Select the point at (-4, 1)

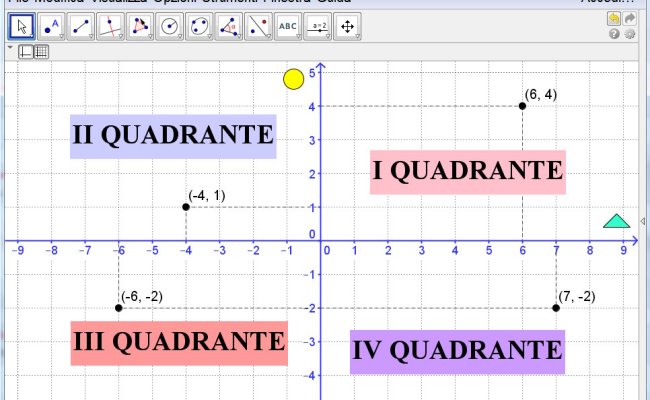coord(186,207)
